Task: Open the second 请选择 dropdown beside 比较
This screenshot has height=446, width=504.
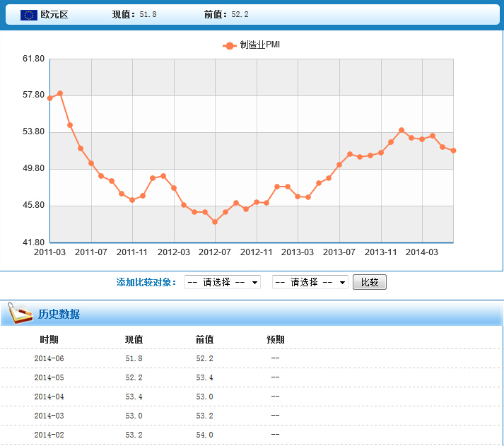Action: [310, 282]
